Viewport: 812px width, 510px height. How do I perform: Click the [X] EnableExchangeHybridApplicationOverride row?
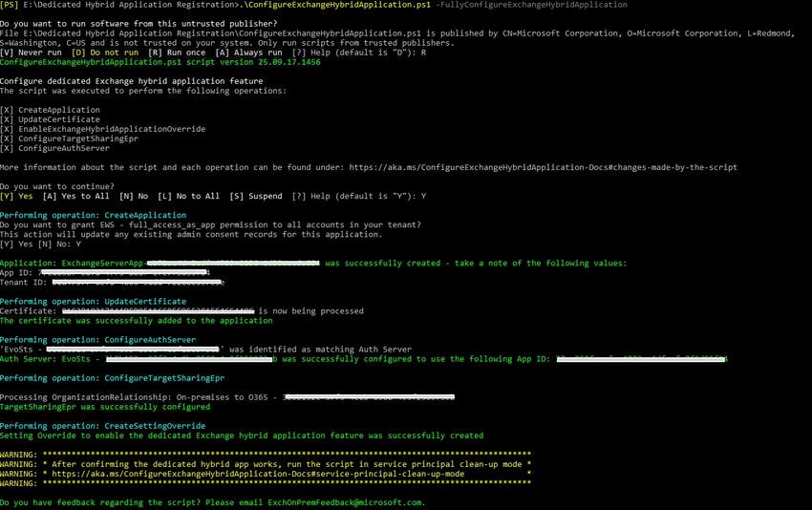pos(102,129)
